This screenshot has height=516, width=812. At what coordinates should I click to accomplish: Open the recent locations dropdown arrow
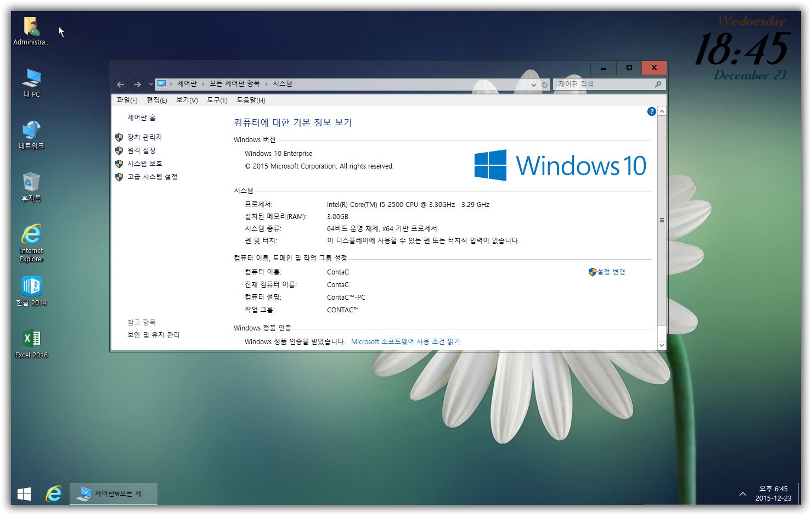tap(151, 84)
